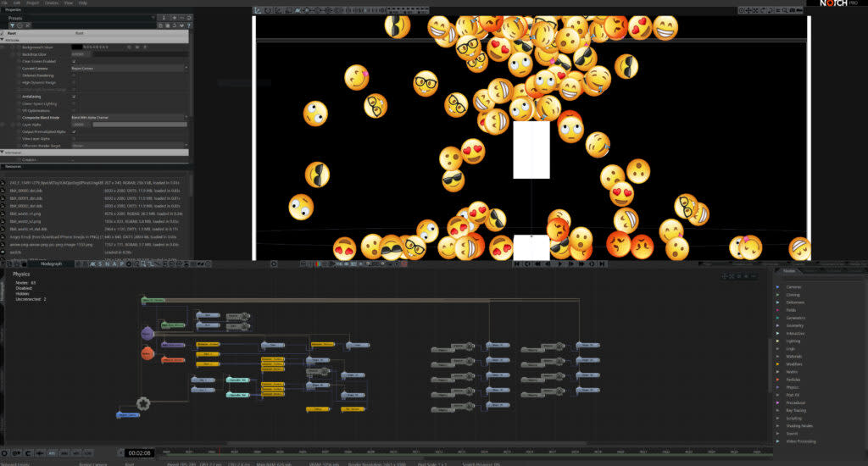Click the A snap letter in nodegraph toolbar
This screenshot has height=466, width=868.
[x=114, y=264]
